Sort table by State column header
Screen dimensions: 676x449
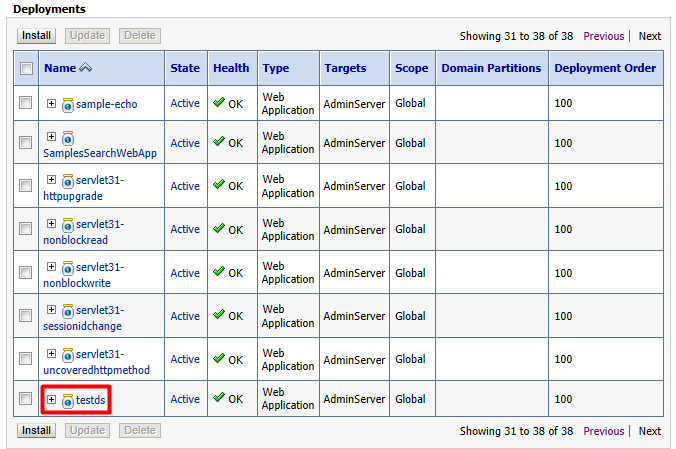pyautogui.click(x=185, y=68)
